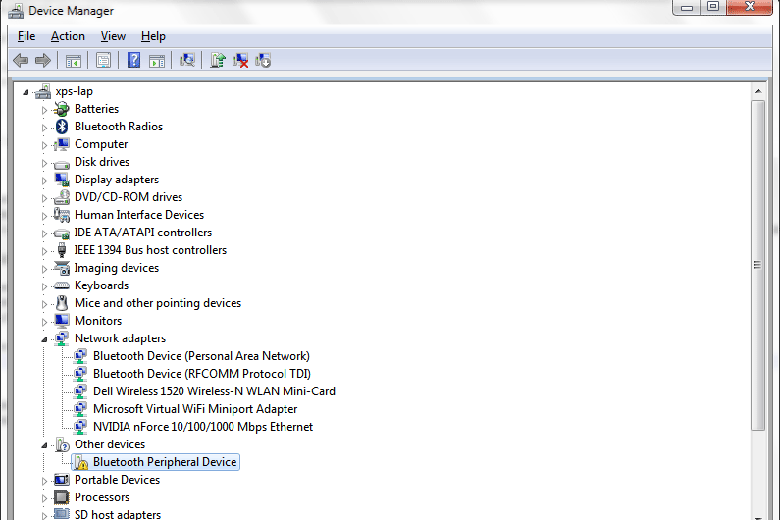Select Dell Wireless 1520 WLAN Mini-Card
780x520 pixels.
click(214, 391)
